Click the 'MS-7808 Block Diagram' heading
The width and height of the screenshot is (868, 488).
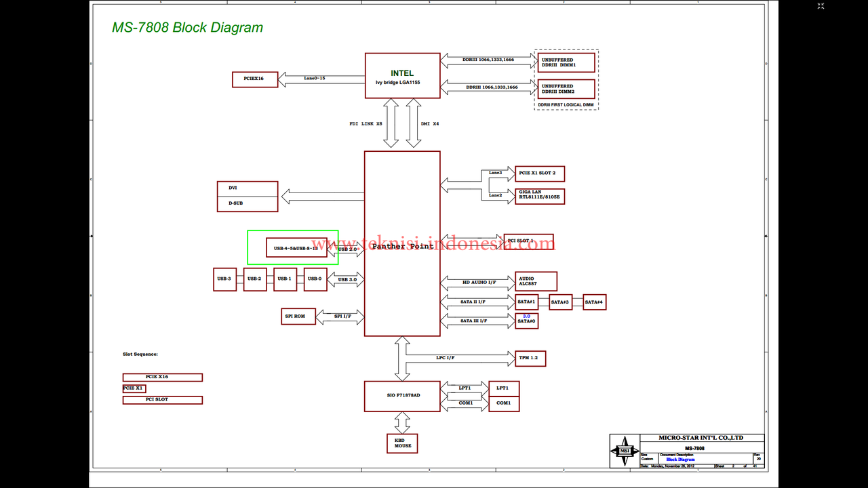(x=187, y=28)
